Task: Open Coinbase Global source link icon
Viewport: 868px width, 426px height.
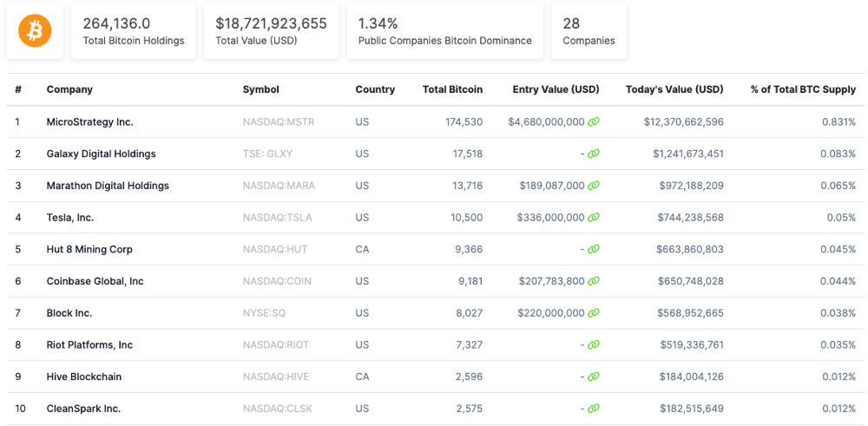Action: 594,281
